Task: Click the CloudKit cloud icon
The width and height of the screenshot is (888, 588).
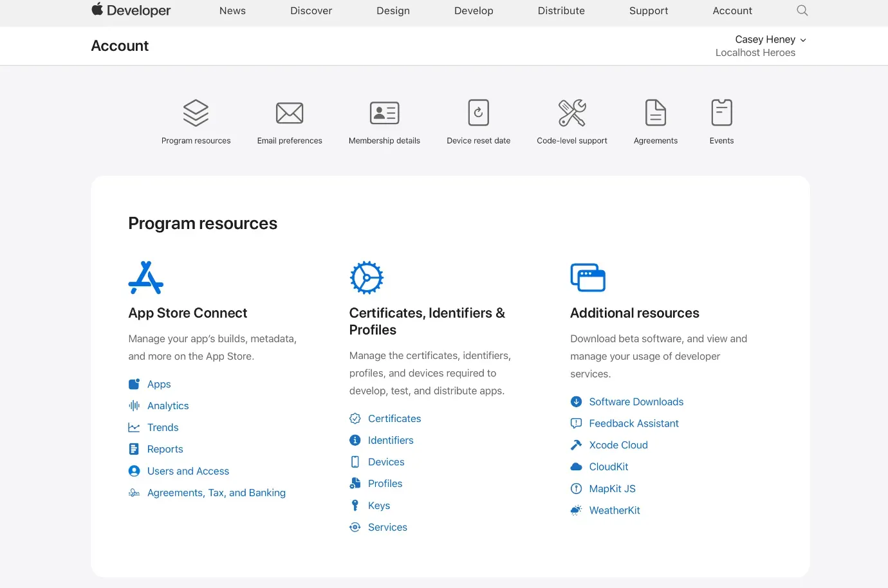Action: 576,467
